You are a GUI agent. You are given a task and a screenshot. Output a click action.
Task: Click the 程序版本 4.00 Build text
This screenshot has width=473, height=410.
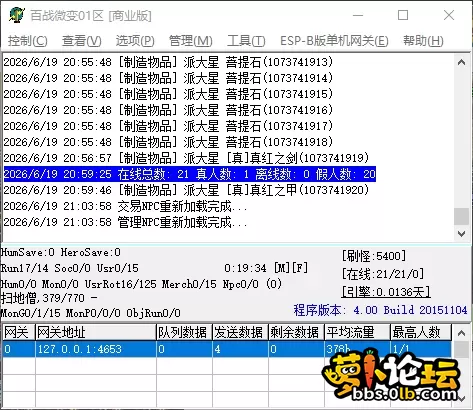[380, 310]
